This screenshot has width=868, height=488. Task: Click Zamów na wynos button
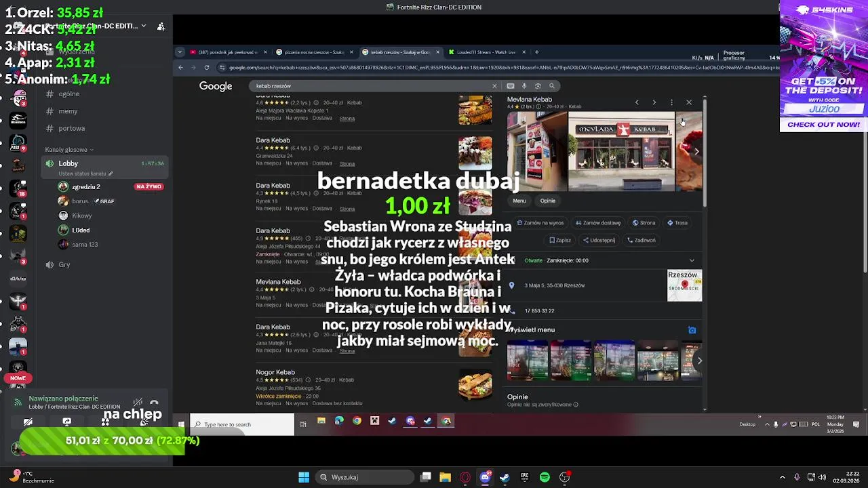click(540, 223)
